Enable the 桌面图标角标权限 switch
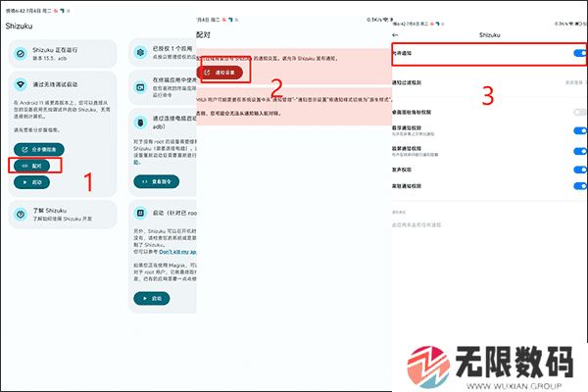The height and width of the screenshot is (392, 588). (580, 112)
